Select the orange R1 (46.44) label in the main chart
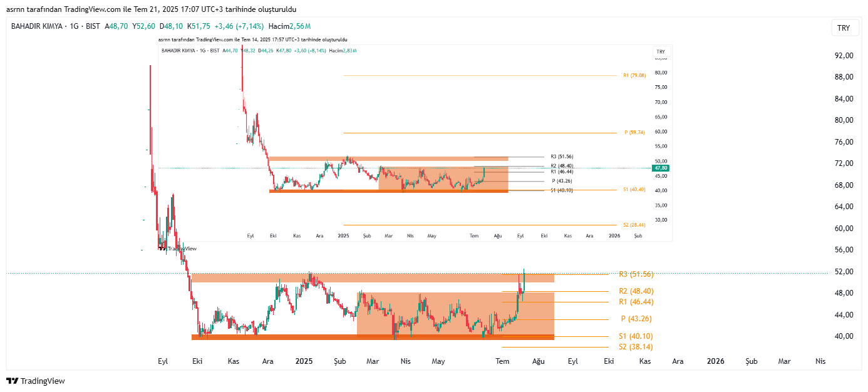 tap(636, 302)
